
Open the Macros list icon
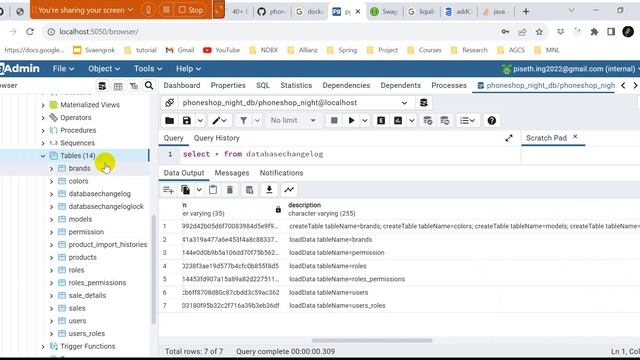(467, 120)
